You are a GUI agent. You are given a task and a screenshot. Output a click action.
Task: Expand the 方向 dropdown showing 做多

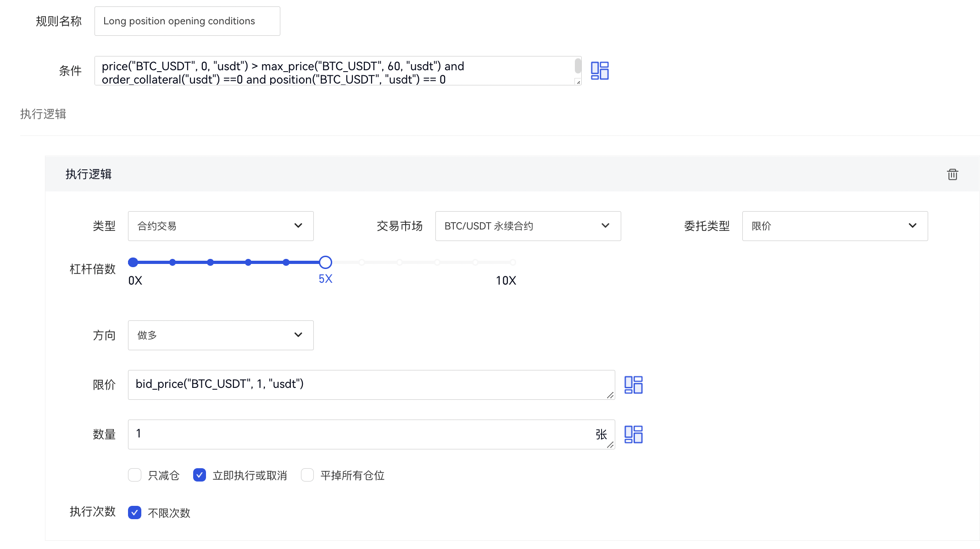click(221, 335)
